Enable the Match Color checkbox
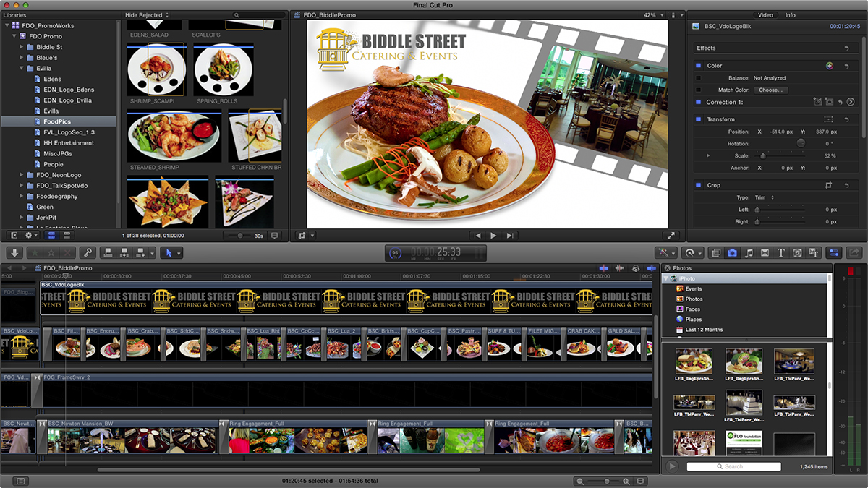Screen dimensions: 868x488 [x=699, y=90]
